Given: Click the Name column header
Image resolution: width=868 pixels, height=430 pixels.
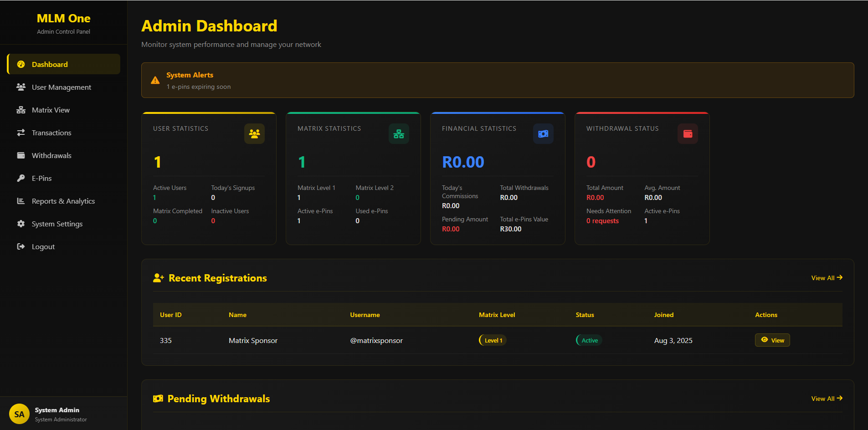Looking at the screenshot, I should point(237,315).
